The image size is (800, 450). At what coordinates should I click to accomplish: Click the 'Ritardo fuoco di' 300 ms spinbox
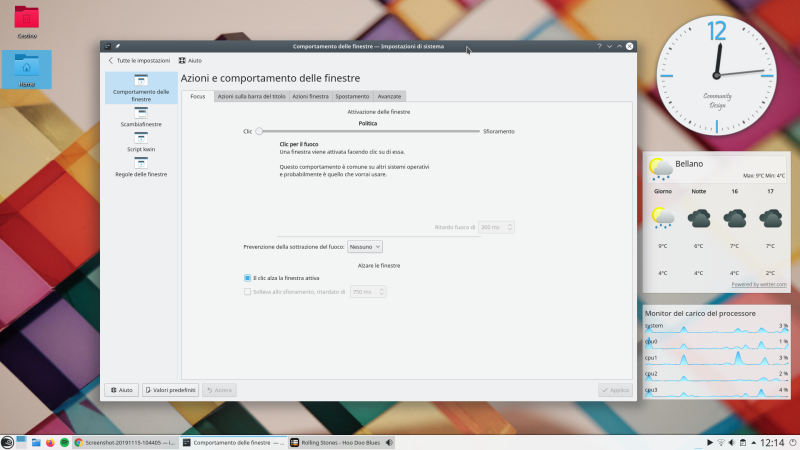tap(496, 227)
